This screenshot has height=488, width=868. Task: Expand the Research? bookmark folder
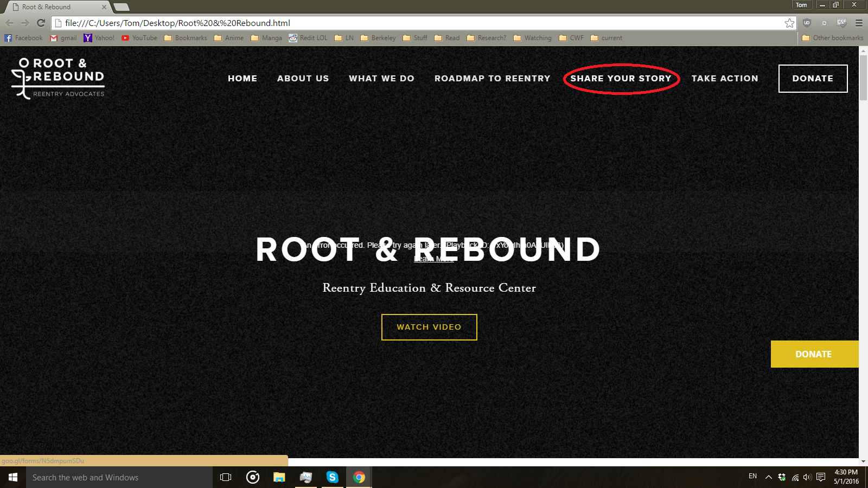click(487, 38)
